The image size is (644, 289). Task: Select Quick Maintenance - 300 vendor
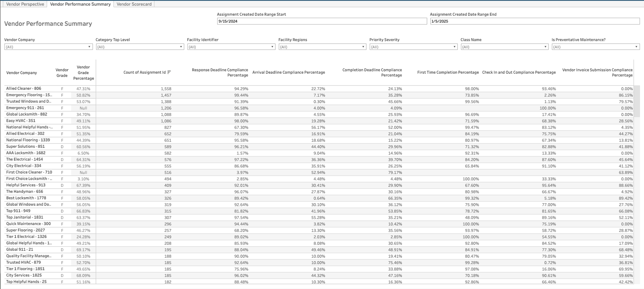[29, 224]
